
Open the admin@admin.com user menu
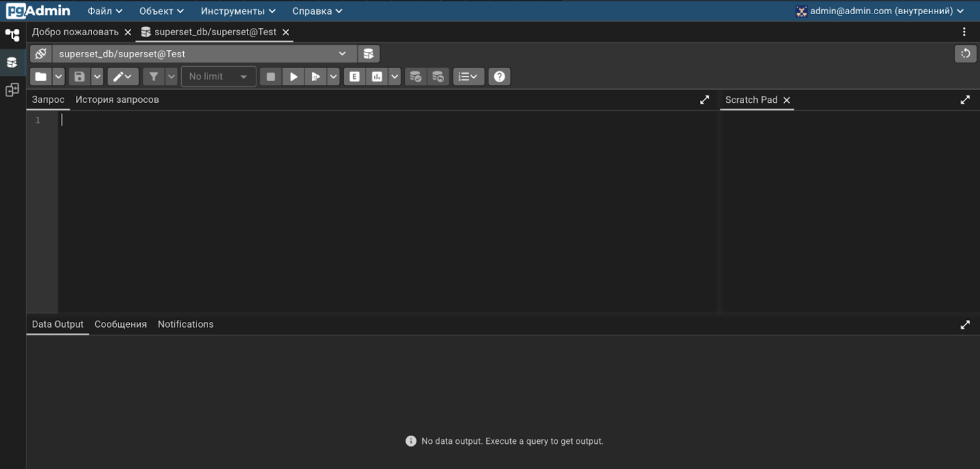click(x=880, y=11)
